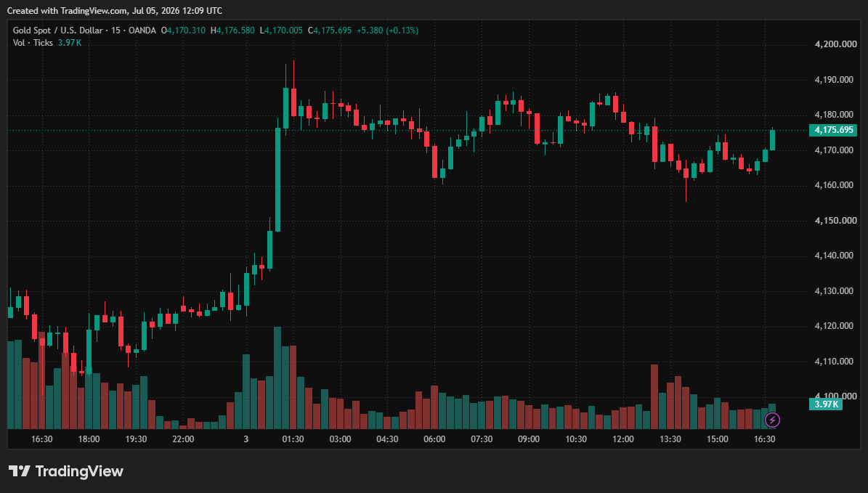This screenshot has height=493, width=868.
Task: Click the 4,110.000 price axis label
Action: tap(834, 362)
